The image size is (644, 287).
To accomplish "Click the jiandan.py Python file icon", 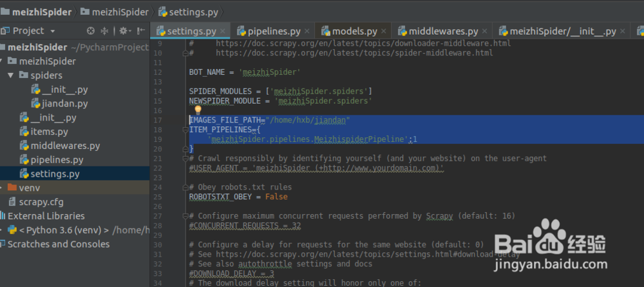I will coord(35,104).
